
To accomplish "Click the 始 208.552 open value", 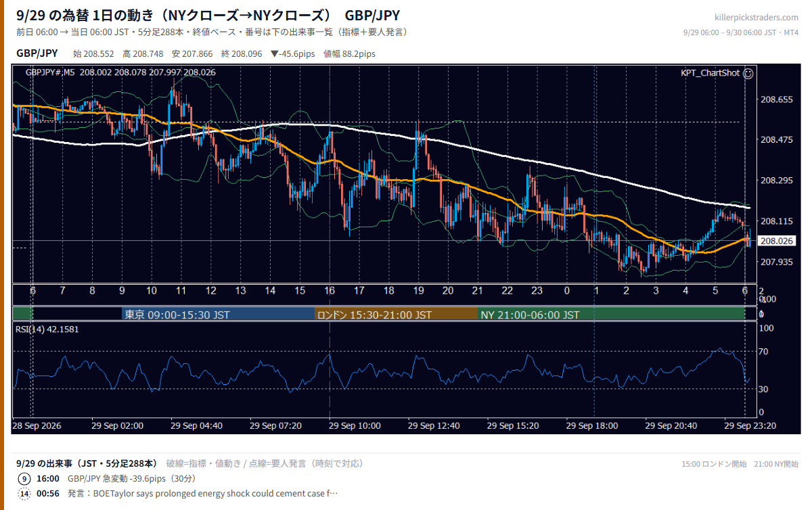I will tap(94, 53).
